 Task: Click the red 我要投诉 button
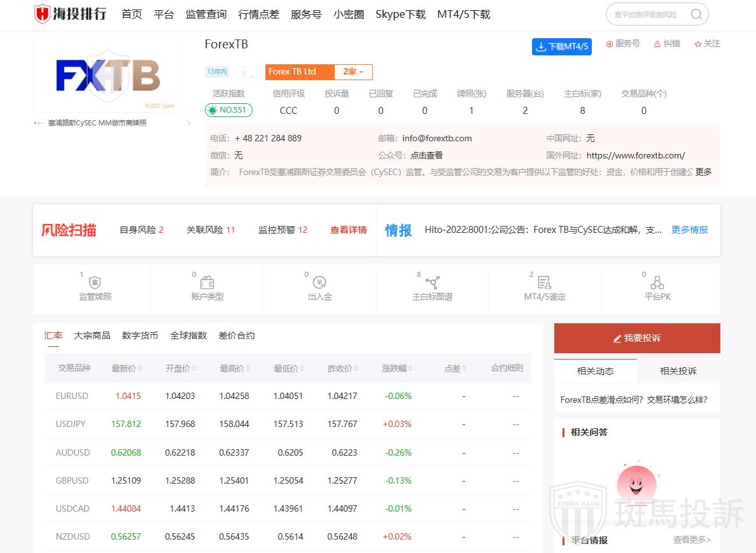[x=637, y=338]
